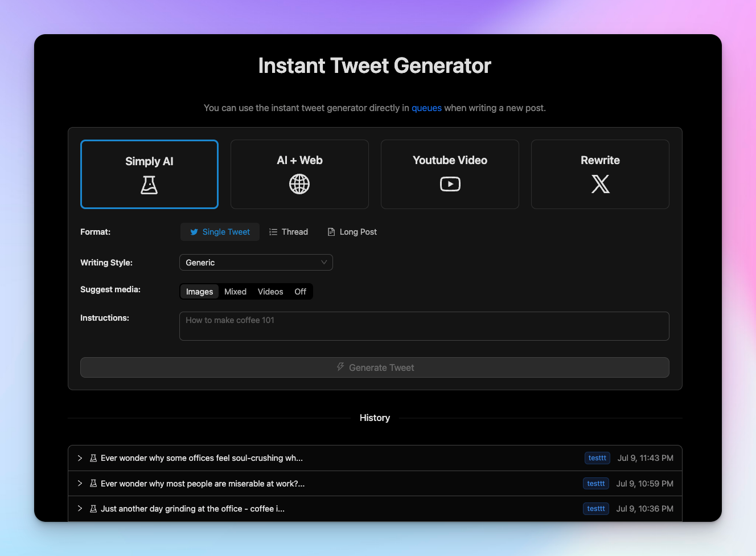Click testtt tag on Jul 9, 10:59 PM row
The width and height of the screenshot is (756, 556).
coord(596,484)
